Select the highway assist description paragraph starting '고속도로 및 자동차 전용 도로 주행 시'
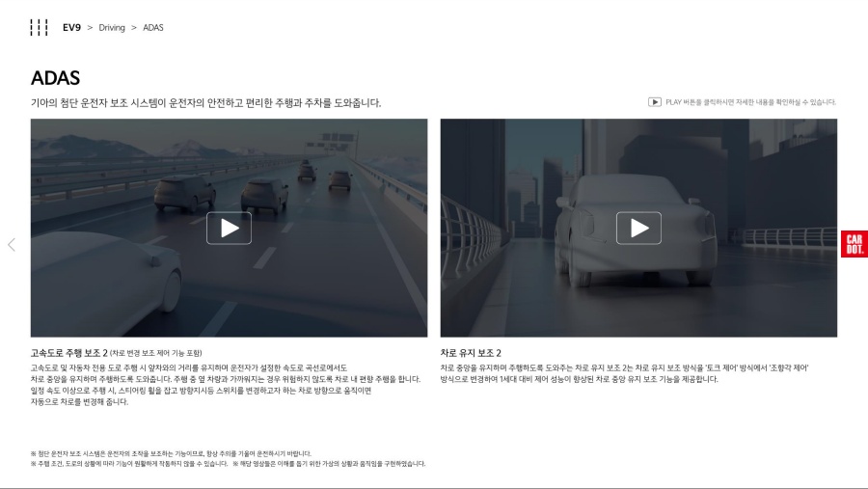The height and width of the screenshot is (489, 868). [x=226, y=385]
